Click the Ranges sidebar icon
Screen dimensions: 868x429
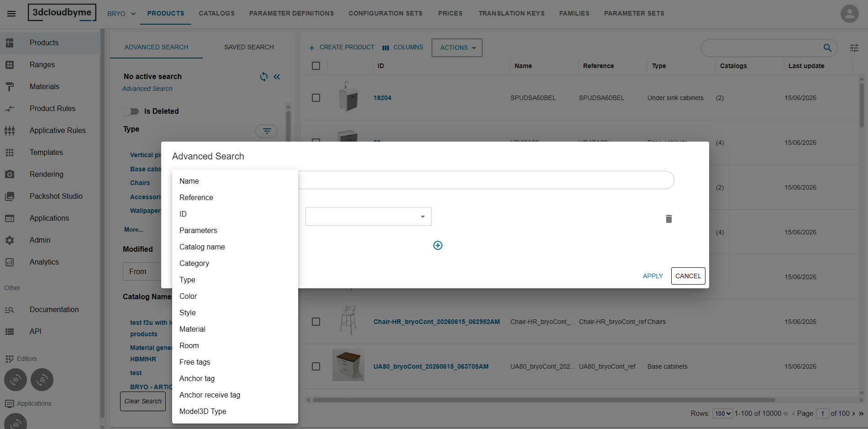10,65
